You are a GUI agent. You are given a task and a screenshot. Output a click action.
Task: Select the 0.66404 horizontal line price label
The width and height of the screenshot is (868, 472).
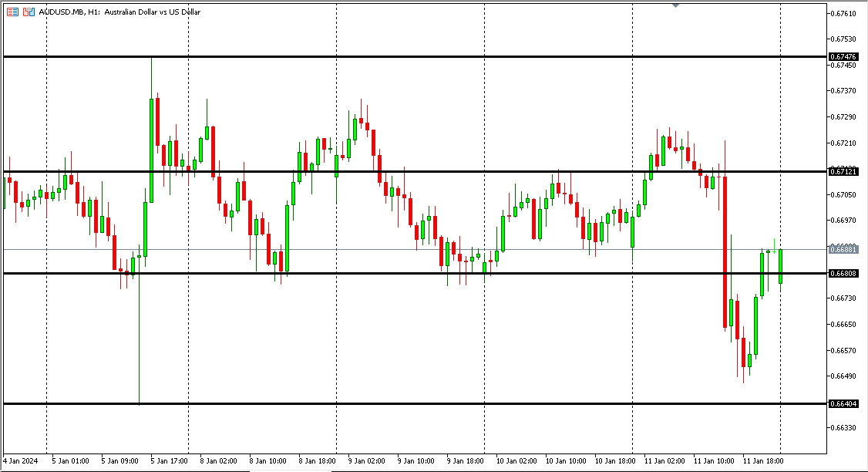coord(843,404)
